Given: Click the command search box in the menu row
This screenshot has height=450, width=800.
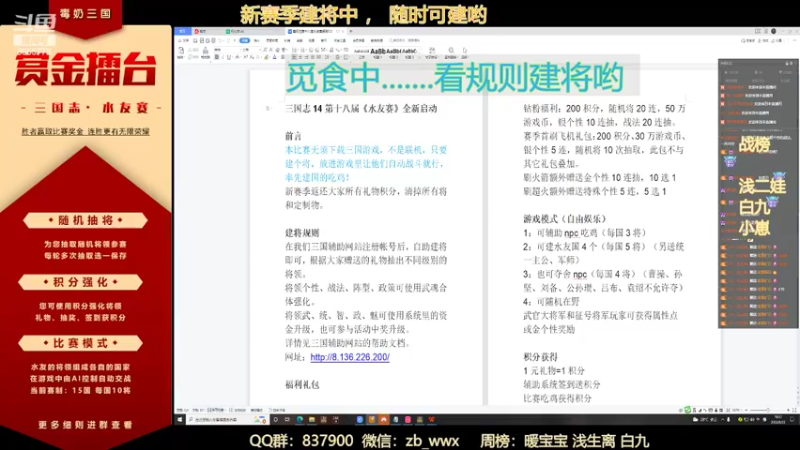Looking at the screenshot, I should [404, 40].
